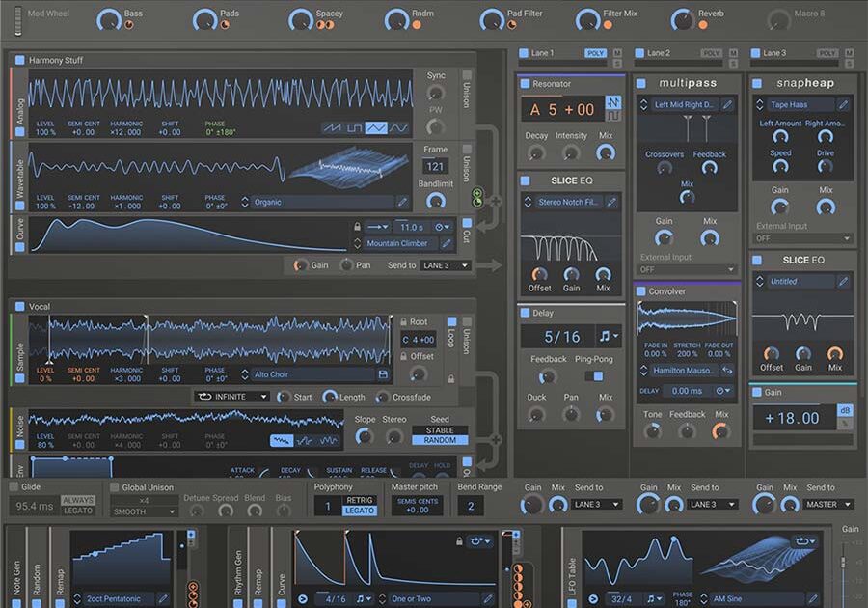
Task: Step through Organic wavetable presets
Action: tap(245, 202)
